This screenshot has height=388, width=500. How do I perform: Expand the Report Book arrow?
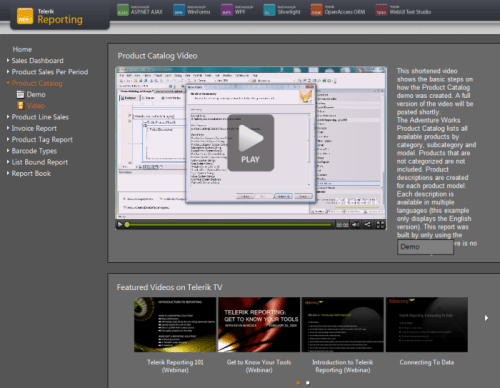8,173
